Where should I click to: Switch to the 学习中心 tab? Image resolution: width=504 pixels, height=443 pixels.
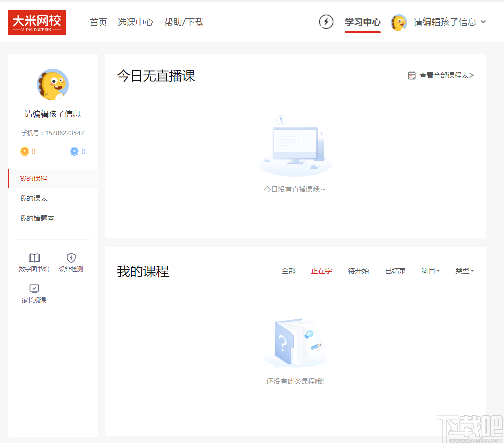[x=363, y=22]
